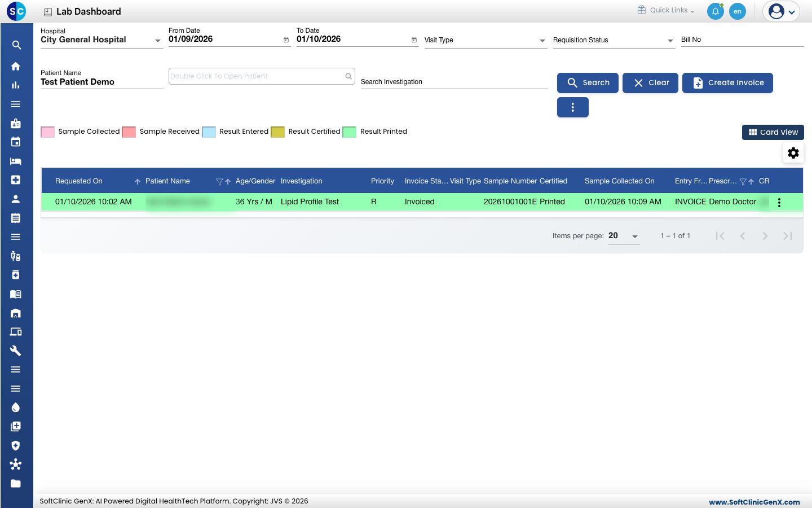The image size is (812, 508).
Task: Open the Requisition Status dropdown
Action: pos(614,40)
